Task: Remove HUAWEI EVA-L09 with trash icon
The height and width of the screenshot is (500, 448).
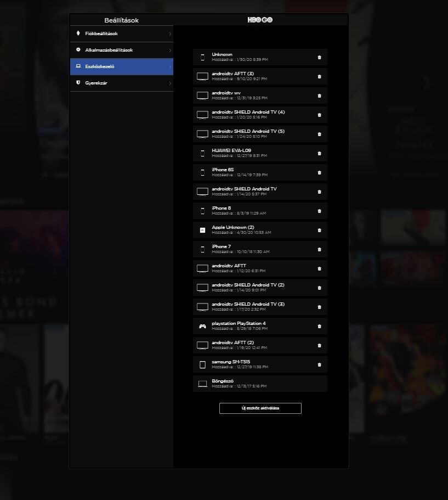Action: pyautogui.click(x=319, y=153)
